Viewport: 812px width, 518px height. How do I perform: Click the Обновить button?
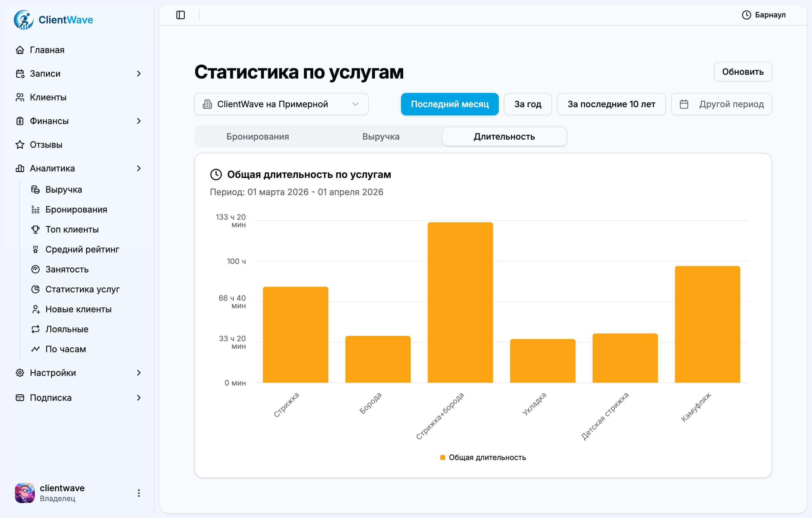point(743,72)
